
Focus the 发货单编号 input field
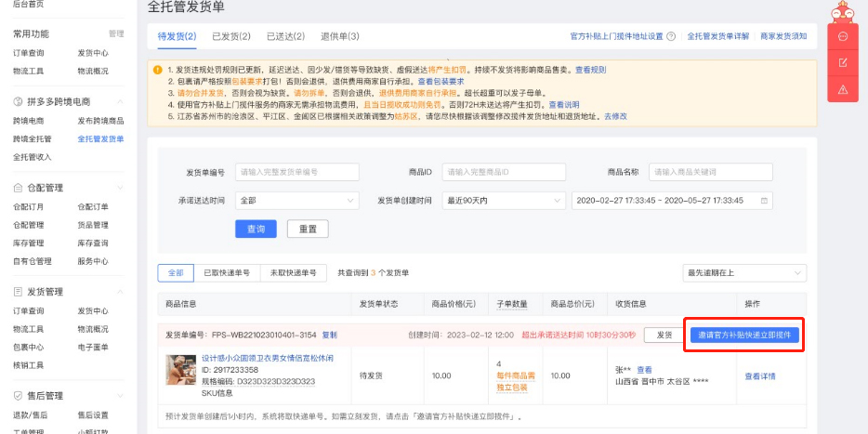(x=297, y=172)
